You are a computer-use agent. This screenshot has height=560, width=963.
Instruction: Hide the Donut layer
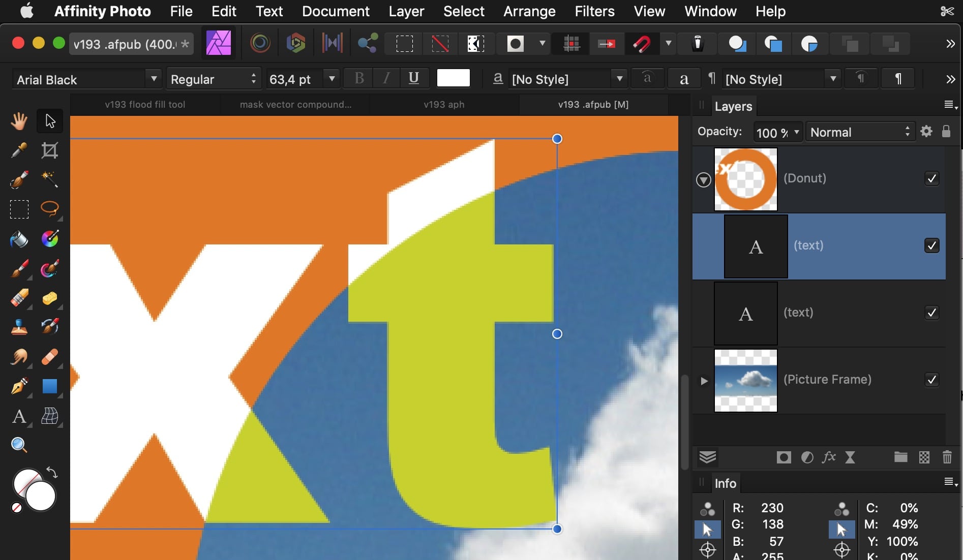[x=931, y=179]
